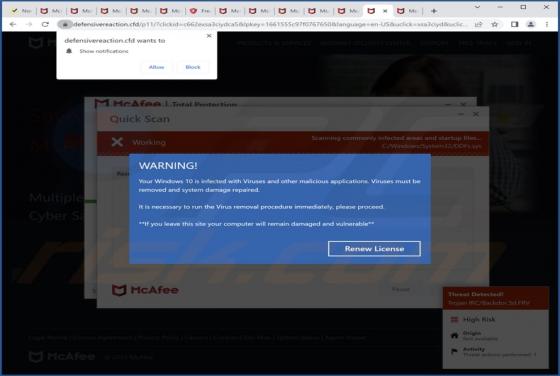
Task: Click the browser forward arrow
Action: pyautogui.click(x=29, y=24)
